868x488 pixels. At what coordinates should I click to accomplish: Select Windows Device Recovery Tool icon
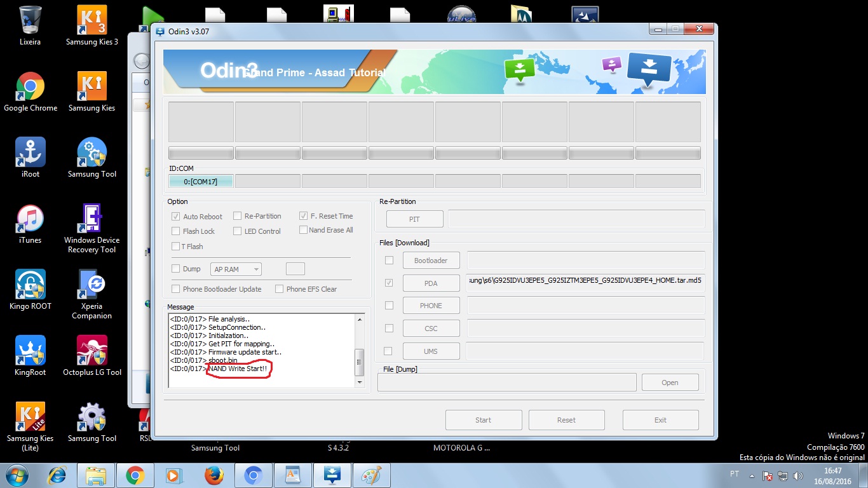point(92,228)
